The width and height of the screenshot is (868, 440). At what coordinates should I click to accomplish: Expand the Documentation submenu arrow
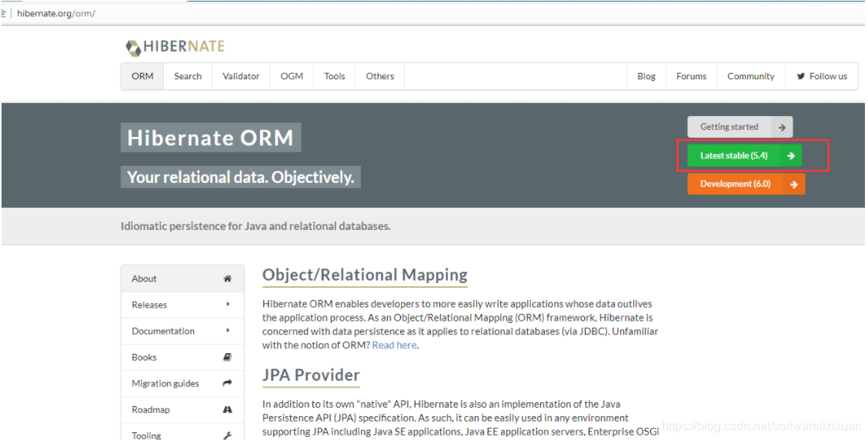(228, 331)
